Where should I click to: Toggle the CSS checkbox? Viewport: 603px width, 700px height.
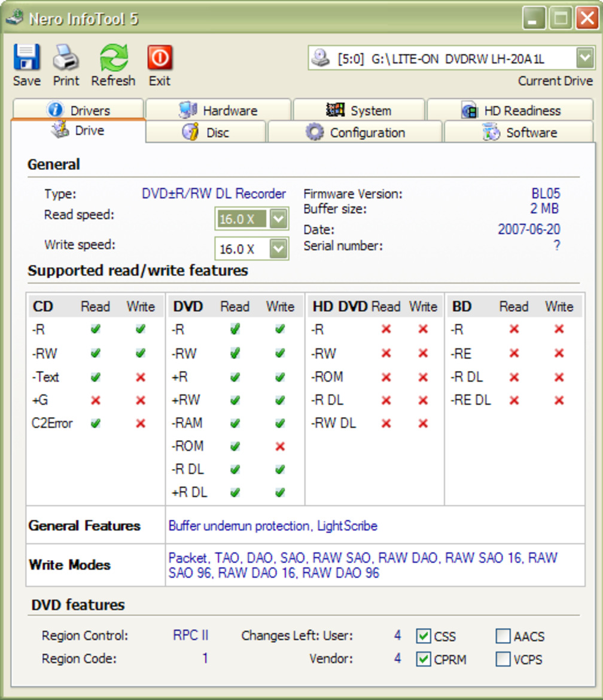(423, 636)
